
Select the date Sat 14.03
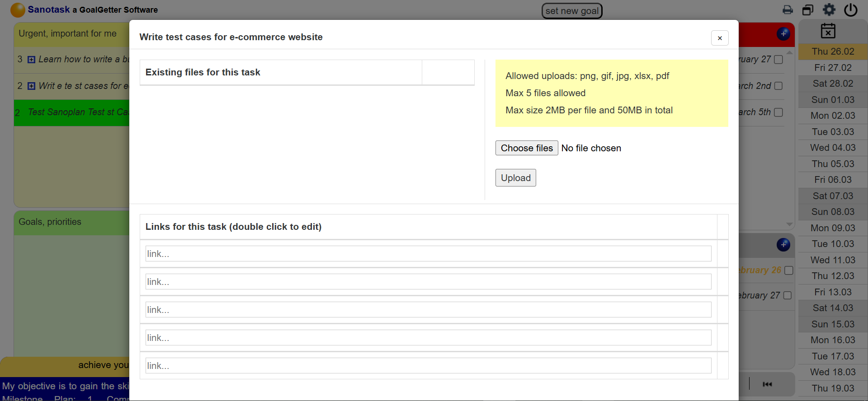pos(833,308)
